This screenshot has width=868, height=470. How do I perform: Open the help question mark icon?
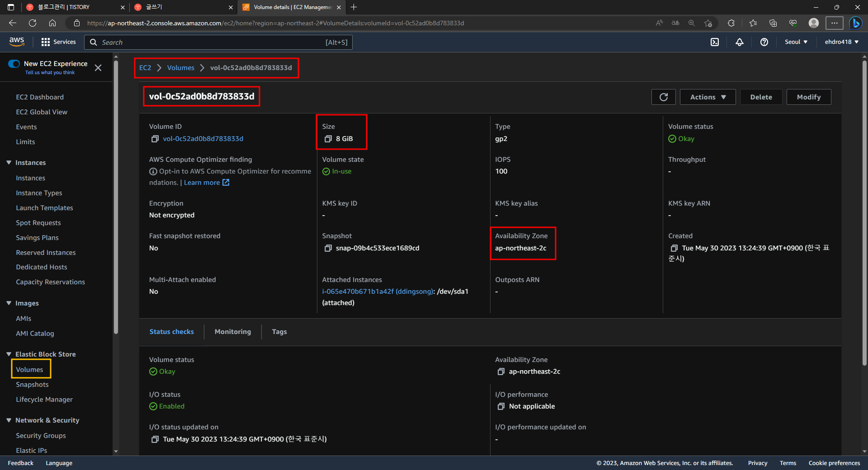pyautogui.click(x=764, y=42)
